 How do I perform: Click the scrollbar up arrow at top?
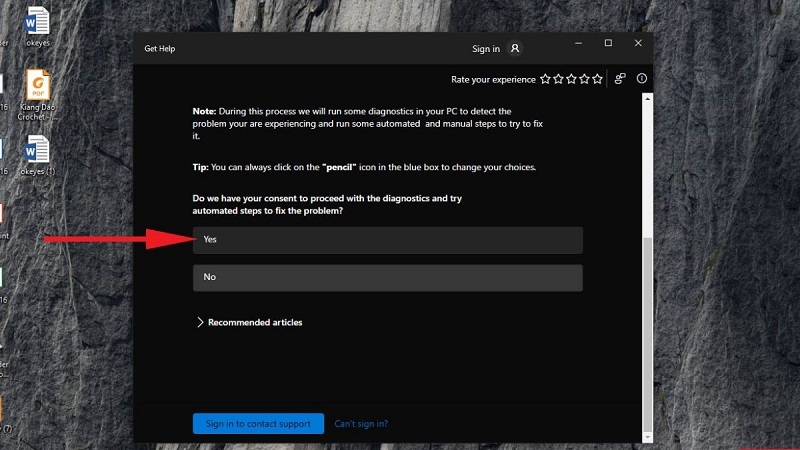[647, 99]
